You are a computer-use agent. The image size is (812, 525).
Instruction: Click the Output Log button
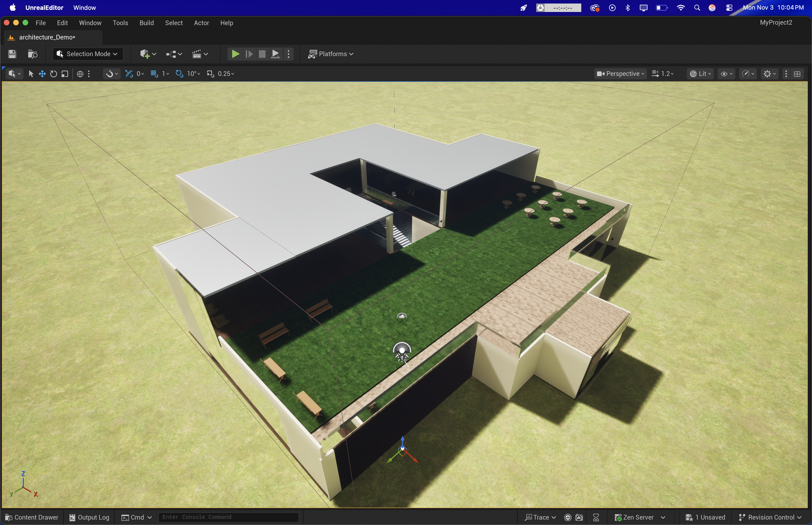[89, 517]
